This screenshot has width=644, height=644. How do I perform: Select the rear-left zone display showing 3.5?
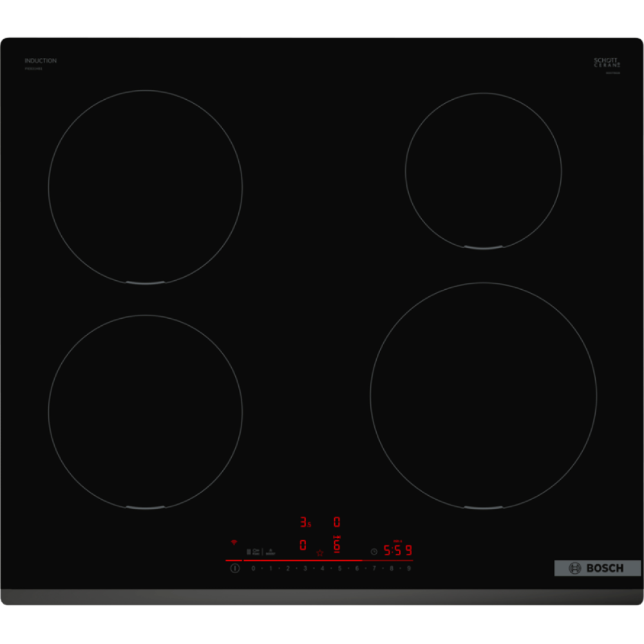tap(305, 522)
